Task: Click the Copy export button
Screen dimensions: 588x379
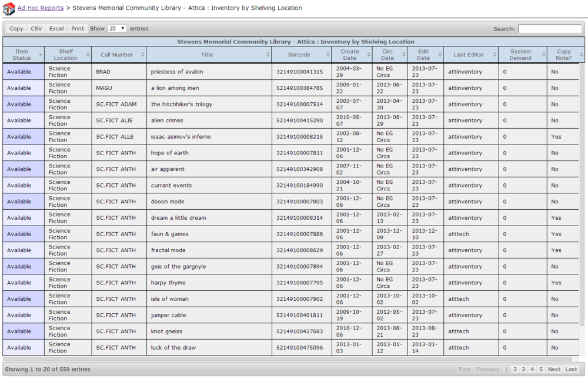Action: click(x=16, y=28)
